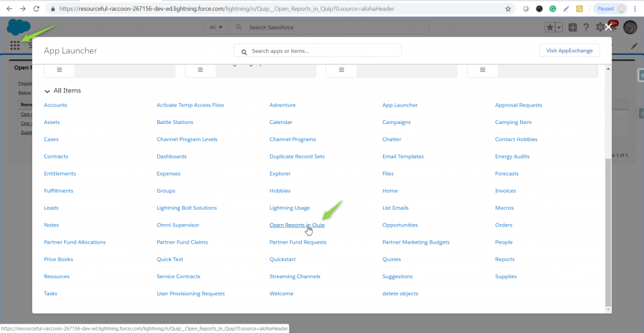Click the Salesforce cloud logo
Screen dimensions: 644x333
(19, 28)
